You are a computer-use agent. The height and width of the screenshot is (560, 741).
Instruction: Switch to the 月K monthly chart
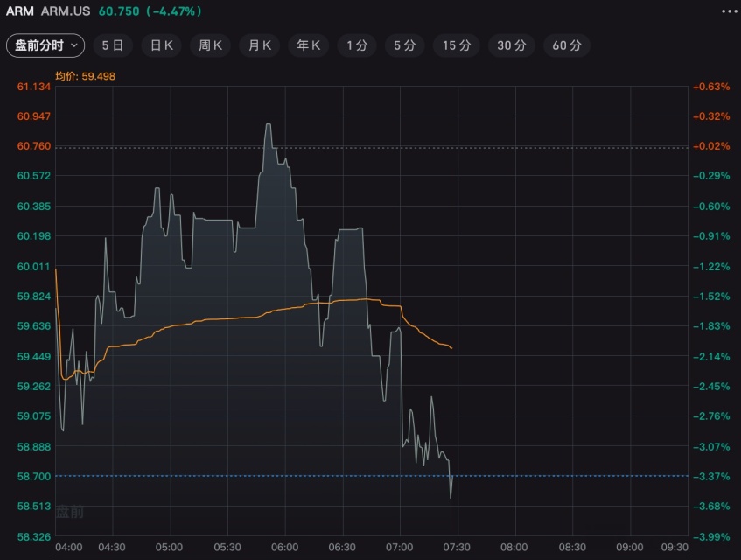point(260,45)
